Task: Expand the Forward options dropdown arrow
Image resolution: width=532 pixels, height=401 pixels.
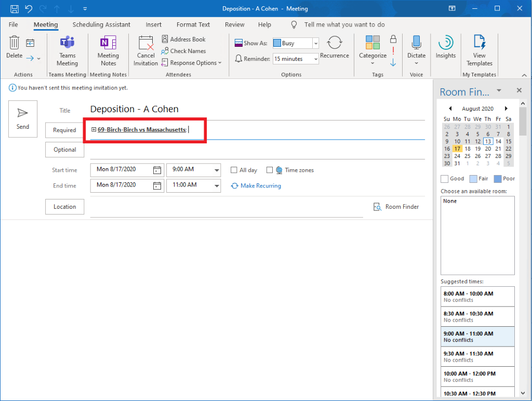Action: (x=38, y=59)
